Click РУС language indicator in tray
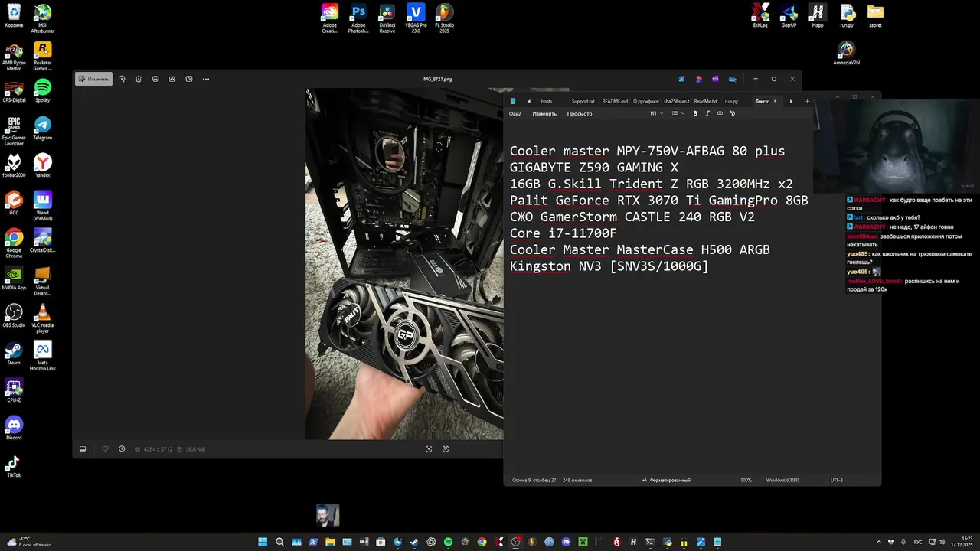 coord(918,542)
